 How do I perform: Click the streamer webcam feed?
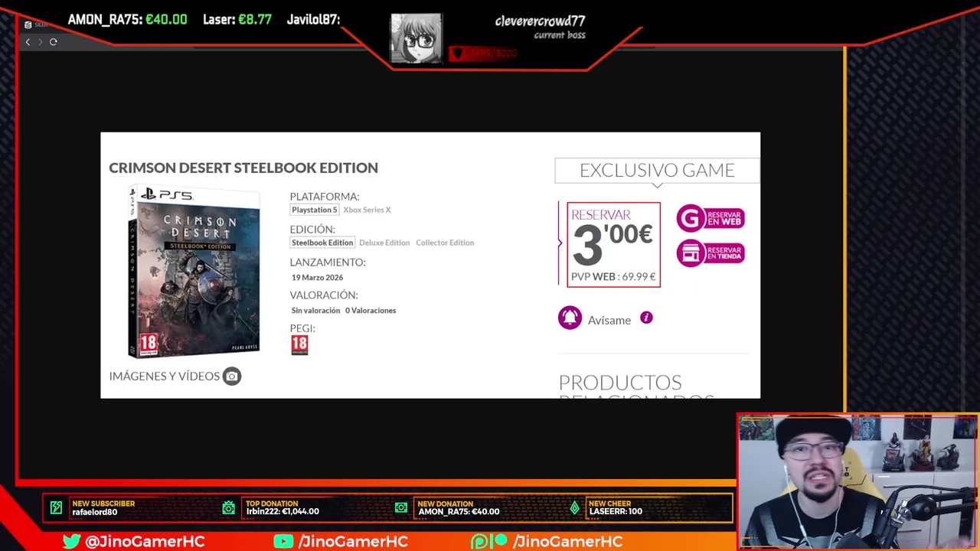point(857,482)
